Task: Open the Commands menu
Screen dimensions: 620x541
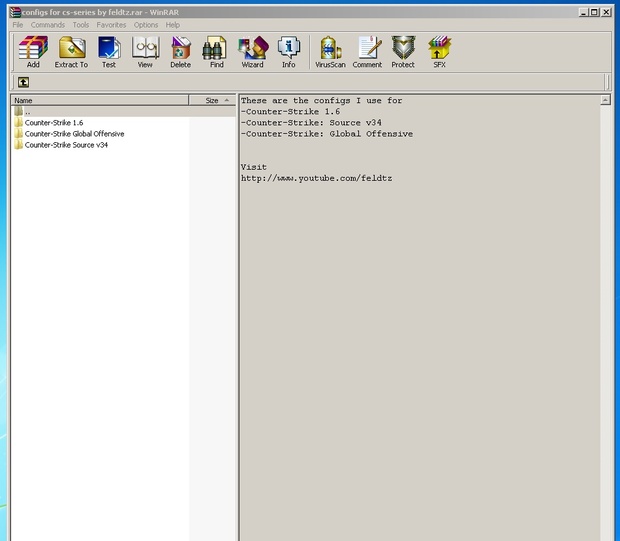Action: point(48,25)
